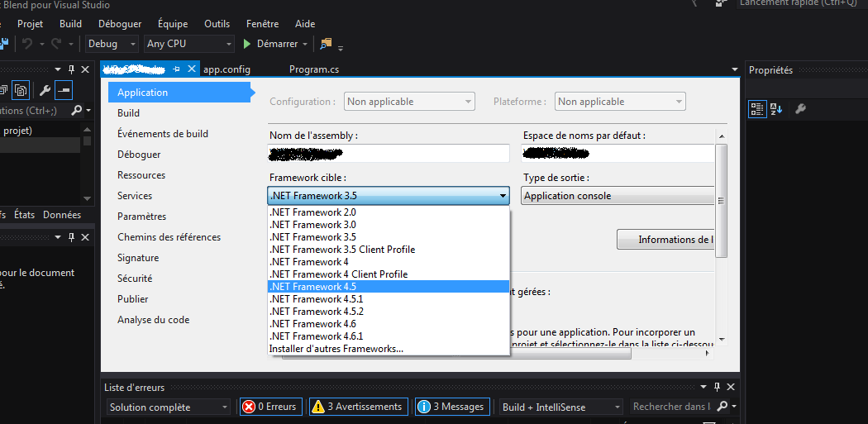
Task: Click the search magnifier in Solution Explorer
Action: coord(77,110)
